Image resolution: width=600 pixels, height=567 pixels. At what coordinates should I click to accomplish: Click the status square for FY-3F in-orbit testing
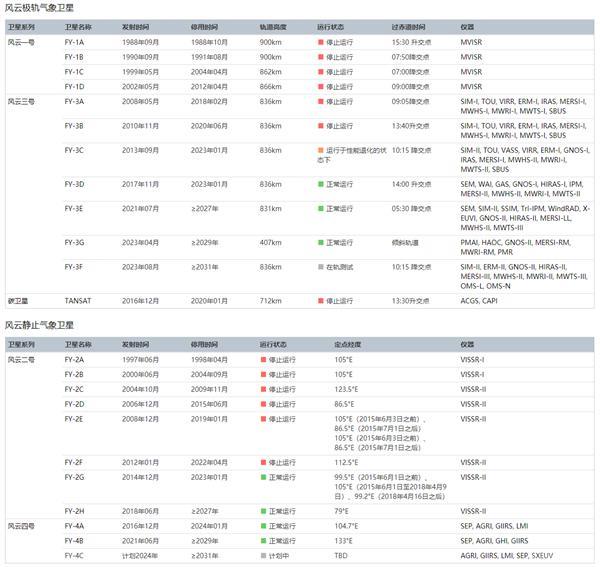point(319,267)
